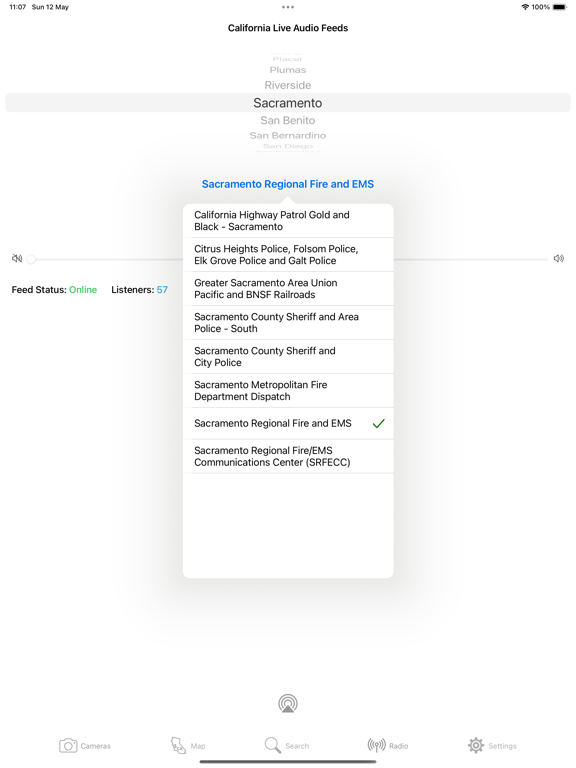Open the Cameras tab camera icon
This screenshot has width=576, height=768.
pyautogui.click(x=68, y=745)
